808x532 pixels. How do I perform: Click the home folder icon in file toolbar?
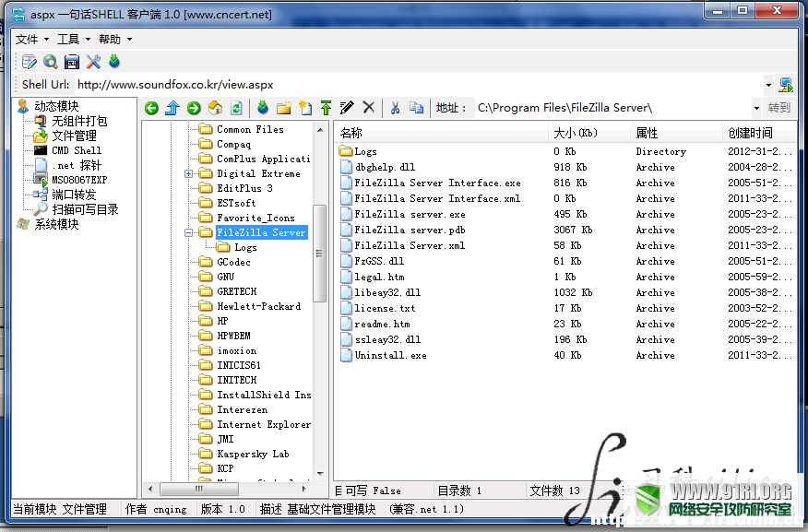pos(215,108)
